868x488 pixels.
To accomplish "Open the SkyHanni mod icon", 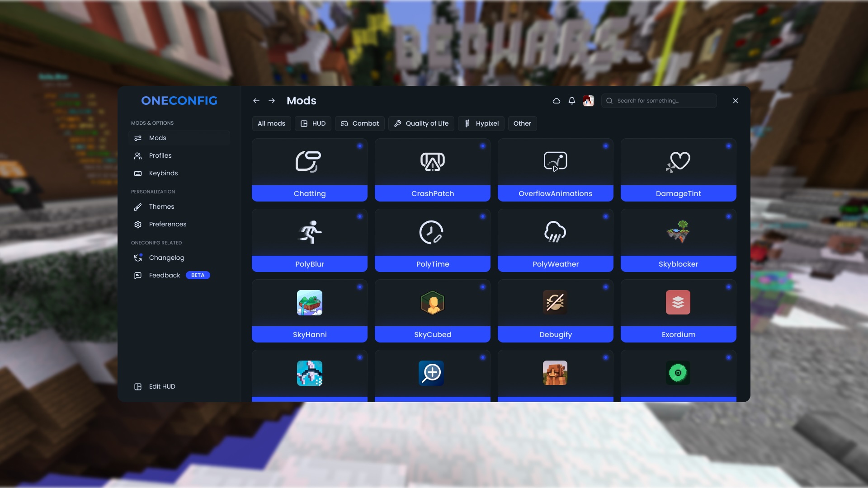I will 310,303.
